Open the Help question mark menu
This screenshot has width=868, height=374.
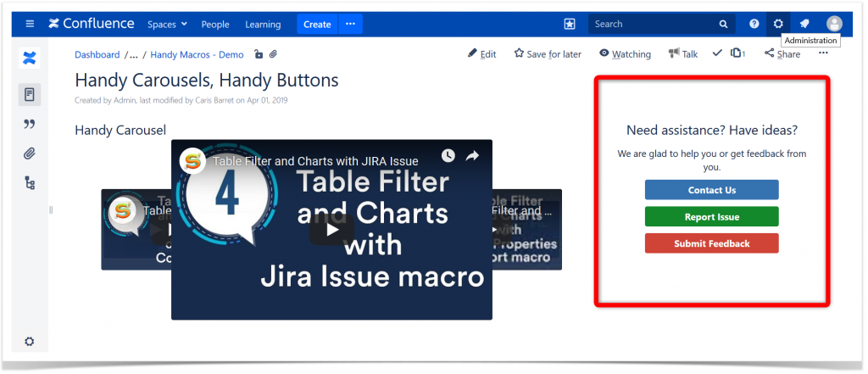pos(754,24)
